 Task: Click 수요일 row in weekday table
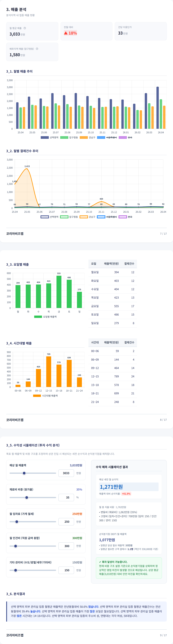pos(113,289)
